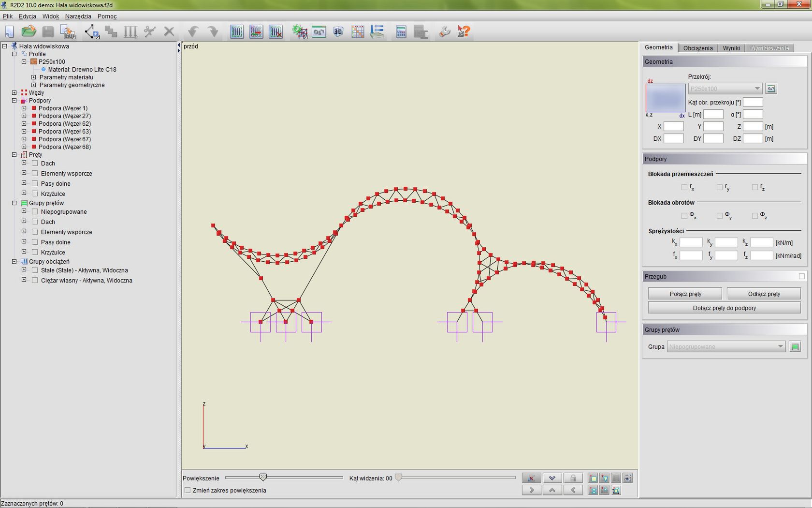The image size is (812, 508).
Task: Click the calculator icon in toolbar
Action: [401, 32]
